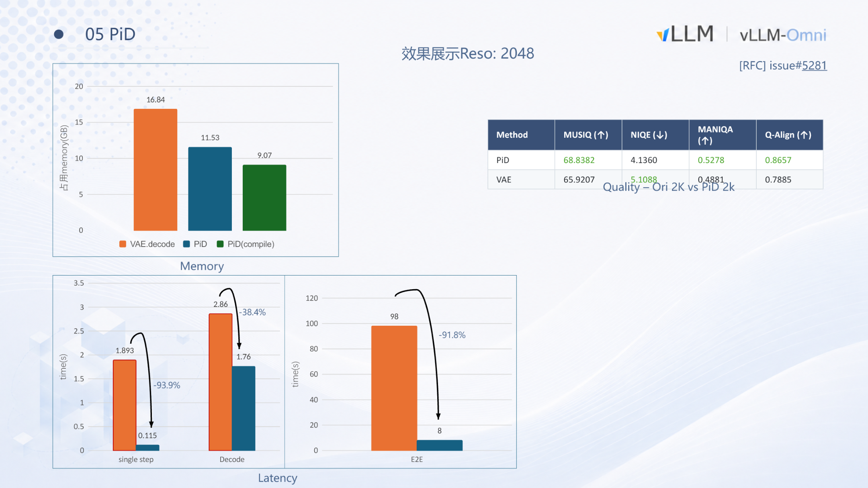This screenshot has height=488, width=868.
Task: Select the PiD MUSIQ value 68.8382
Action: tap(579, 160)
